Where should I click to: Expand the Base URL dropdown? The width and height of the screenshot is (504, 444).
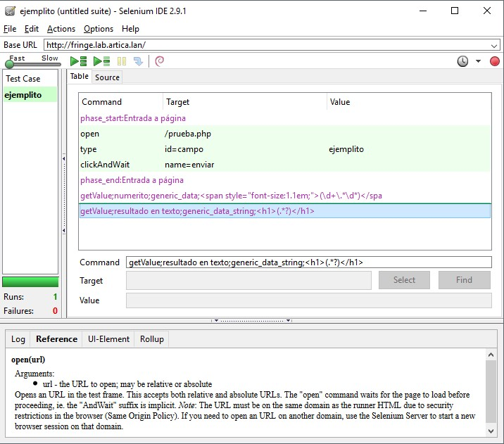[494, 46]
